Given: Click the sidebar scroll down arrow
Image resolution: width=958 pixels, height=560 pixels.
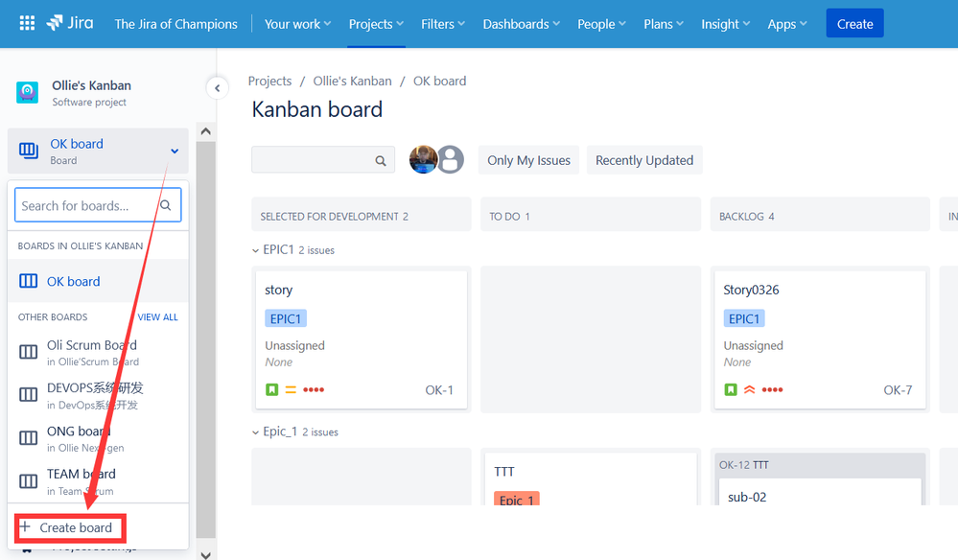Looking at the screenshot, I should coord(206,554).
